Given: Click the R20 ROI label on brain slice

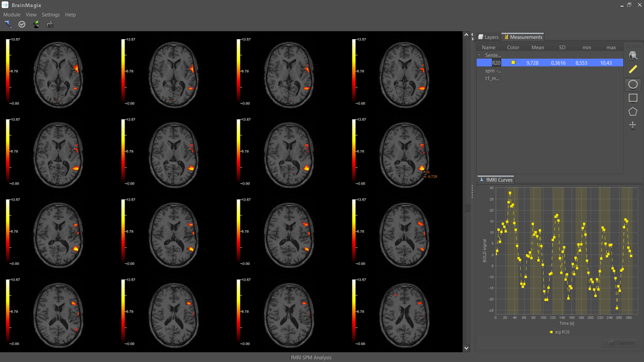Looking at the screenshot, I should [430, 174].
